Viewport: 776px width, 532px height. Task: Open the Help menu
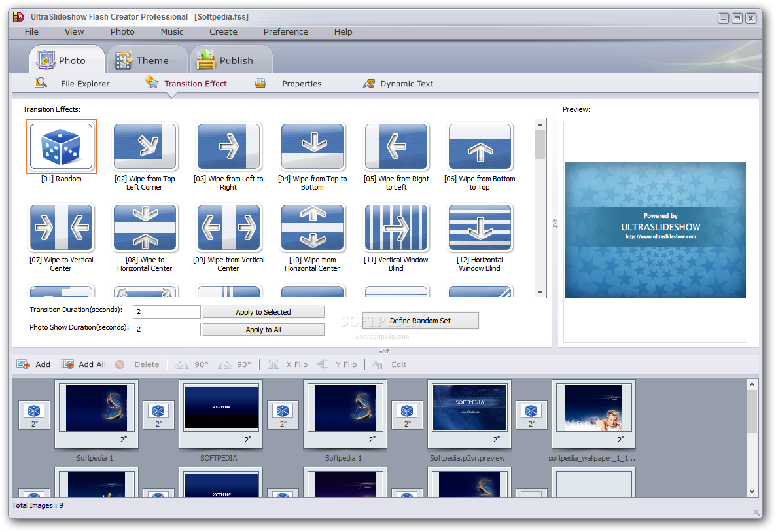coord(343,31)
